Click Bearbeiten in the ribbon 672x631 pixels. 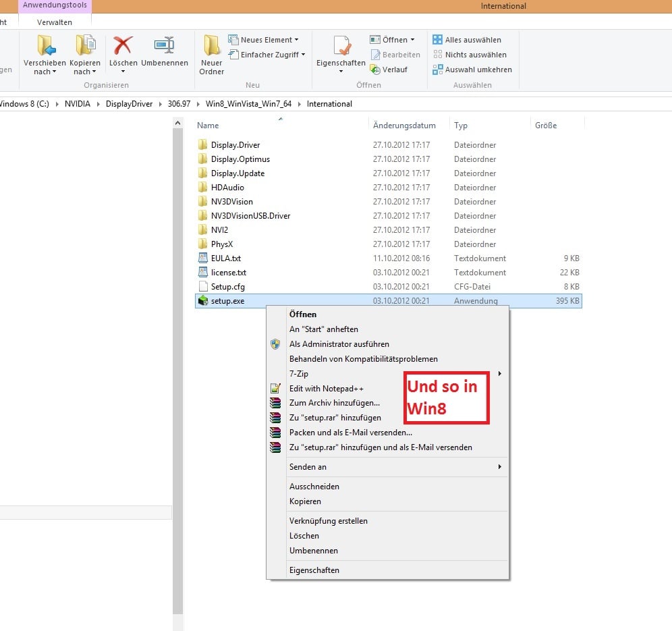click(x=395, y=55)
